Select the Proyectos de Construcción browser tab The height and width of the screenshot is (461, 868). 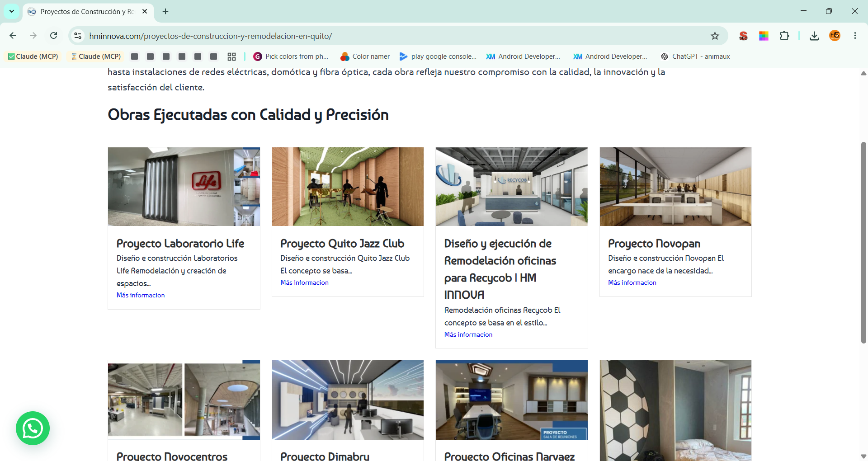tap(87, 11)
